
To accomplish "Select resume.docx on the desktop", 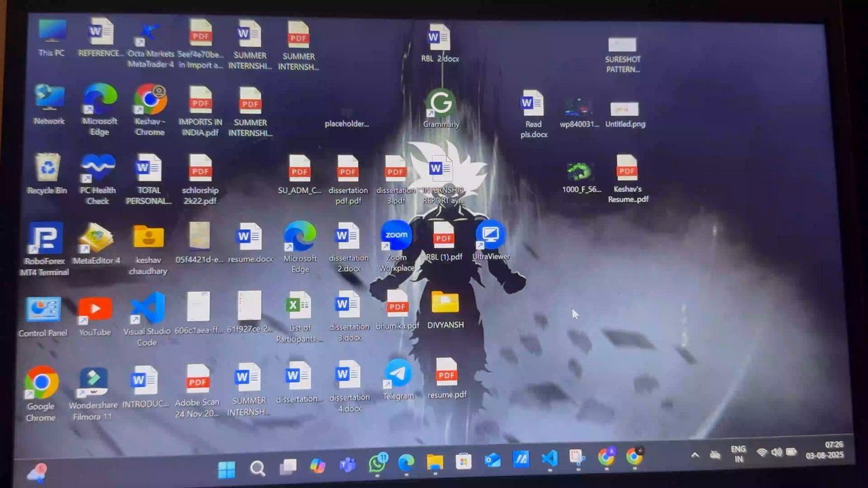I will point(250,243).
